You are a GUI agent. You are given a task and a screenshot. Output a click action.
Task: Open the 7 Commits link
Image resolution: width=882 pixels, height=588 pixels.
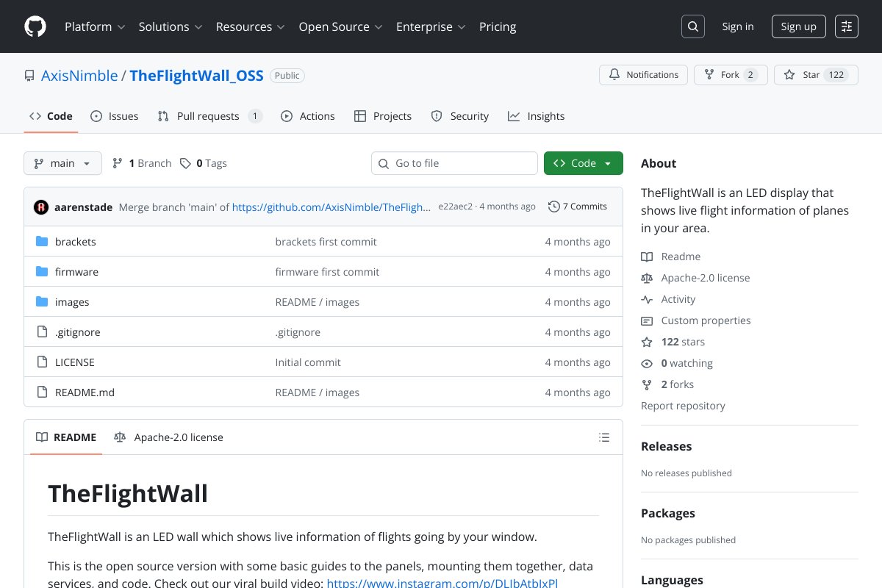(578, 207)
